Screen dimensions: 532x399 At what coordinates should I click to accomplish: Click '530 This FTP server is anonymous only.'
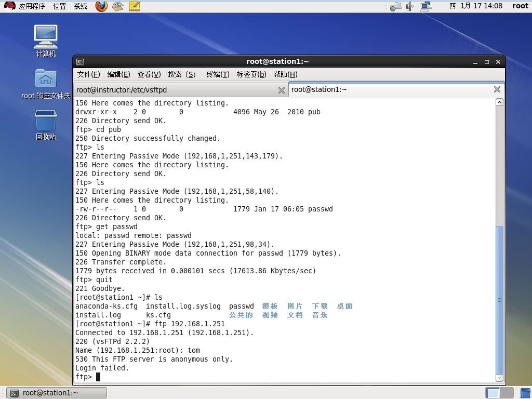[154, 359]
